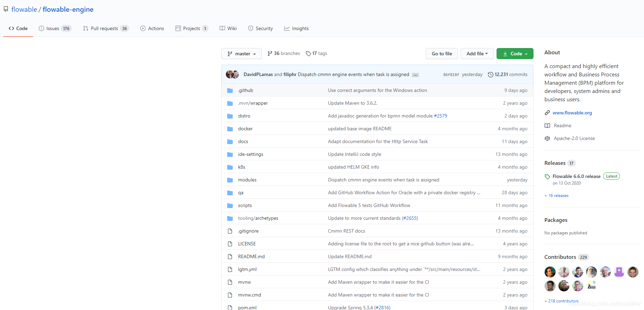Open the Pull requests tab
644x310 pixels.
[106, 28]
